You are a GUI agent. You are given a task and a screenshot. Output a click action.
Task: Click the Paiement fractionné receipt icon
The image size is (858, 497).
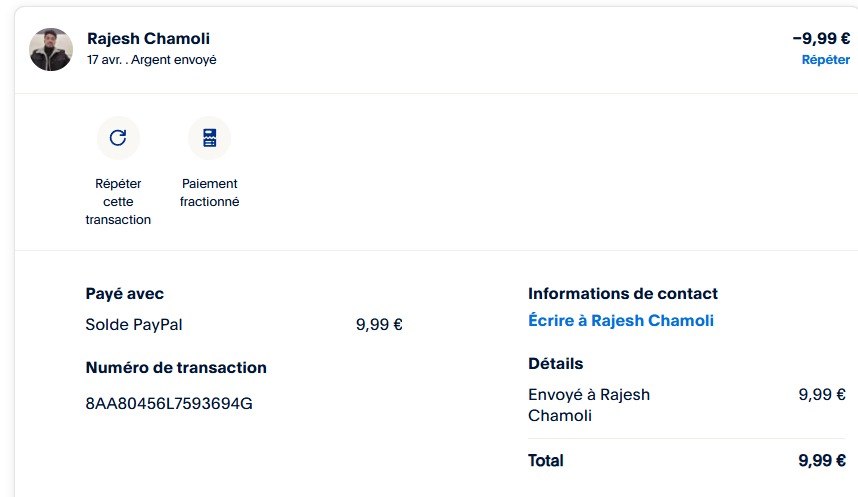coord(209,138)
